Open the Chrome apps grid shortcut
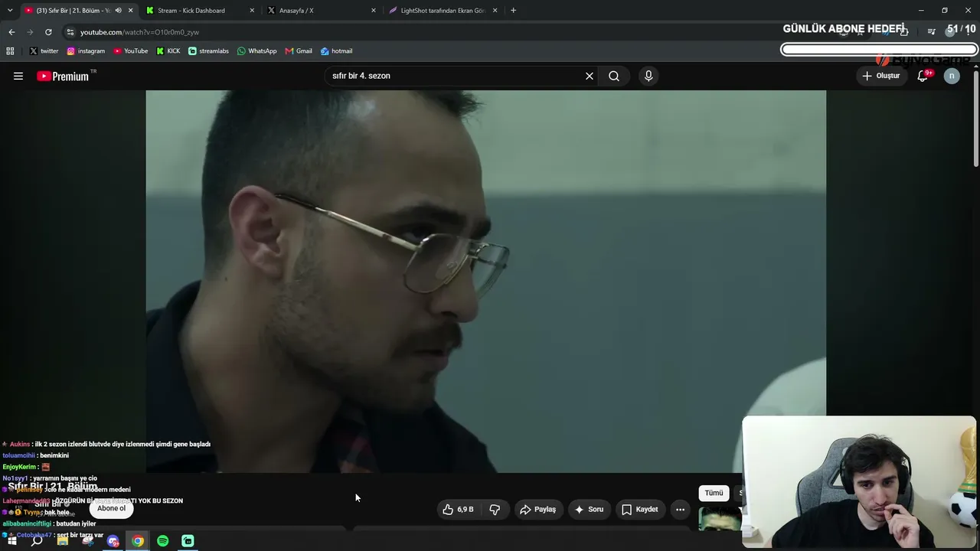The height and width of the screenshot is (551, 980). 10,51
